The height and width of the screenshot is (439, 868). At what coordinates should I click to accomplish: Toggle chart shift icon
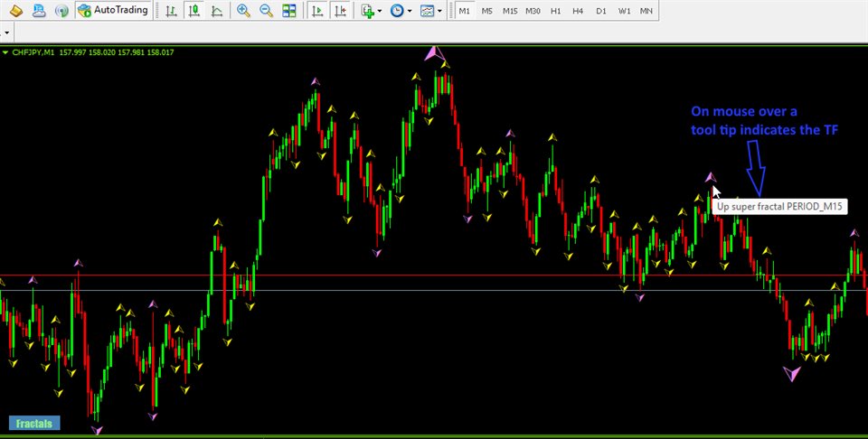(x=340, y=11)
